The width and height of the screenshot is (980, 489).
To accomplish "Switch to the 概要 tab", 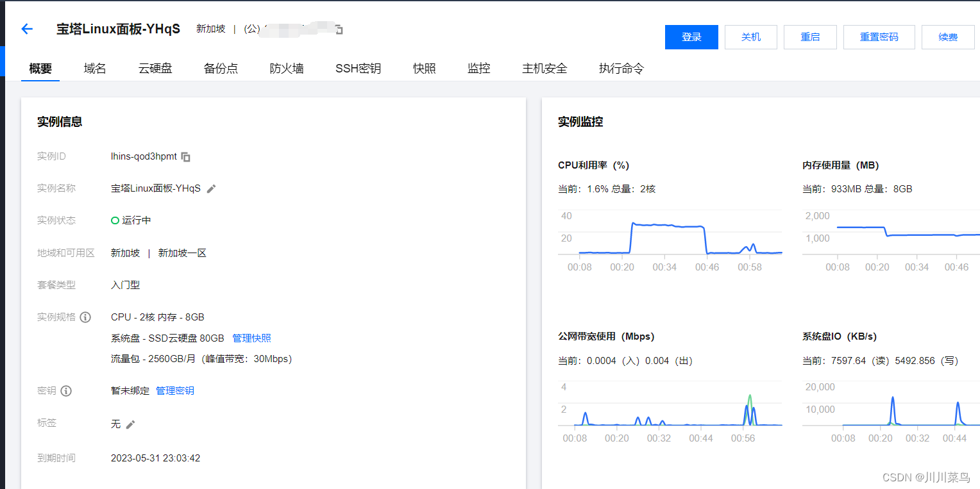I will [40, 69].
